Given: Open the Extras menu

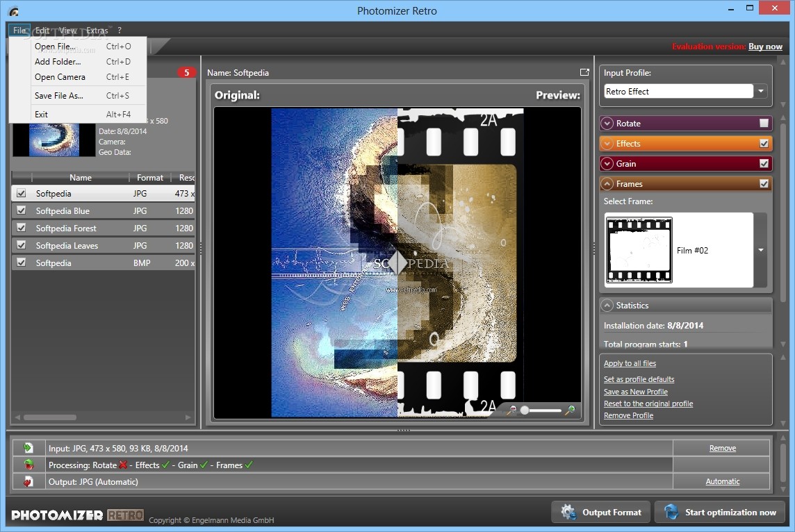Looking at the screenshot, I should [x=97, y=31].
